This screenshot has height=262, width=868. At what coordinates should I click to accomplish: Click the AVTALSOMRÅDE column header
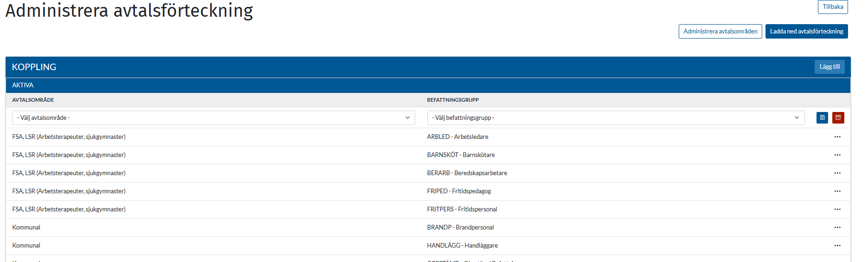pyautogui.click(x=33, y=100)
